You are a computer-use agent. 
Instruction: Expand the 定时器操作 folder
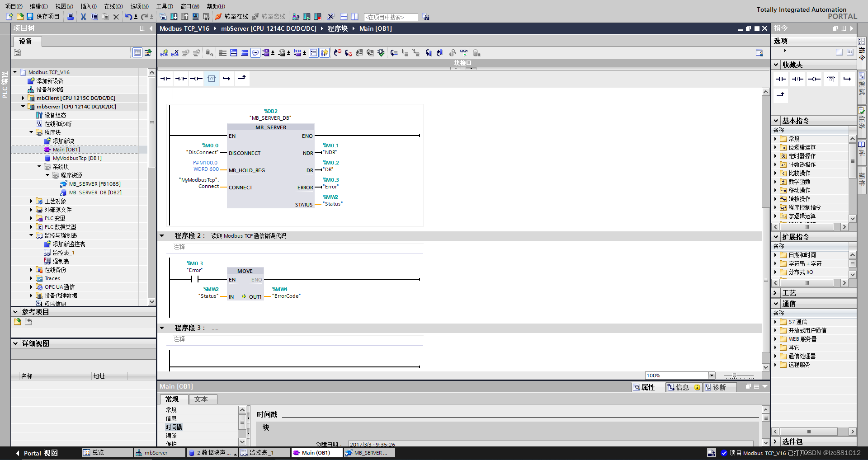click(775, 156)
